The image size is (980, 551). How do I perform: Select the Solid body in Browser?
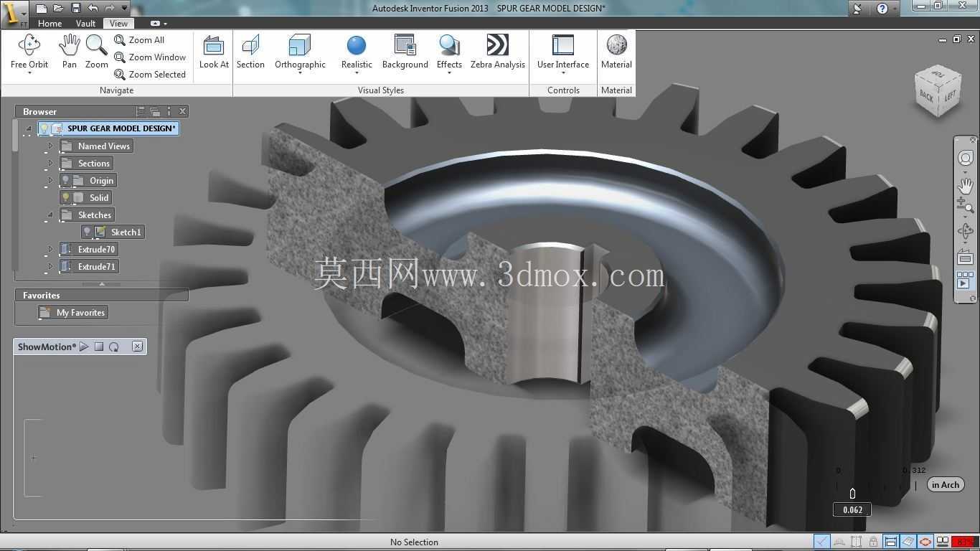(x=85, y=198)
